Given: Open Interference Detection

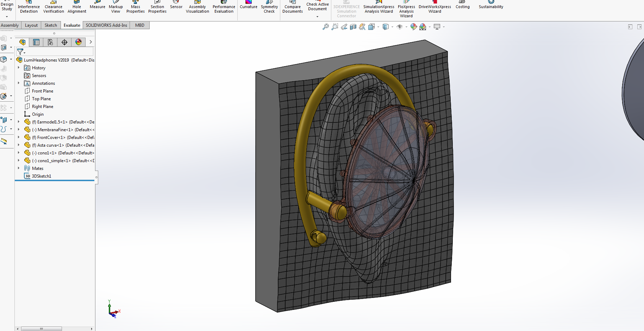Looking at the screenshot, I should 29,6.
